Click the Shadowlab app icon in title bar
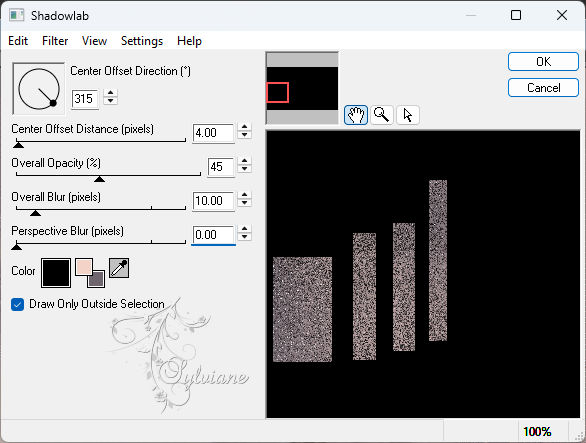Viewport: 586px width, 443px height. pyautogui.click(x=16, y=15)
